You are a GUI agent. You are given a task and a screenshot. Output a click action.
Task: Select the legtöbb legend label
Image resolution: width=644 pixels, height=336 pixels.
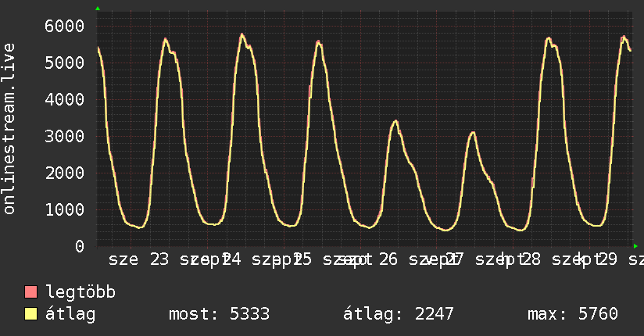[80, 291]
